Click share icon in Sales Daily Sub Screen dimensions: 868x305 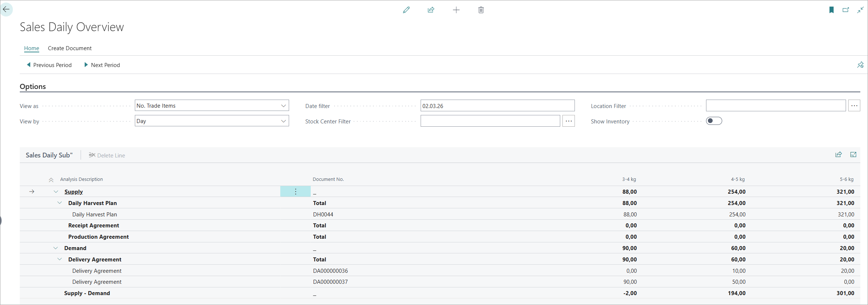coord(838,155)
